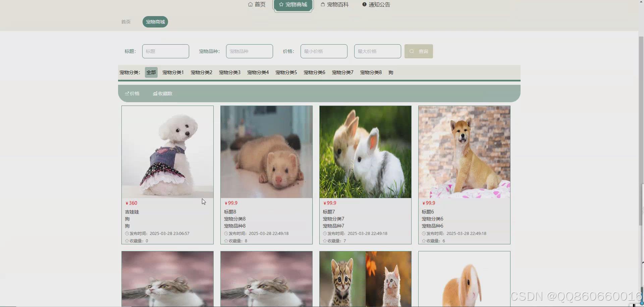The width and height of the screenshot is (644, 307).
Task: Focus the 宠物品种 search field
Action: [x=250, y=51]
